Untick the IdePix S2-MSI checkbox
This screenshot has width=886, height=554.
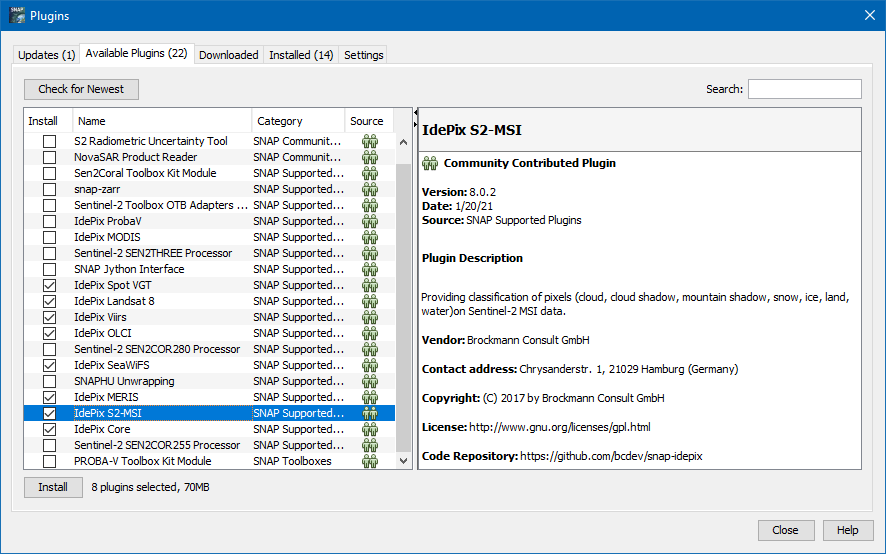(50, 413)
